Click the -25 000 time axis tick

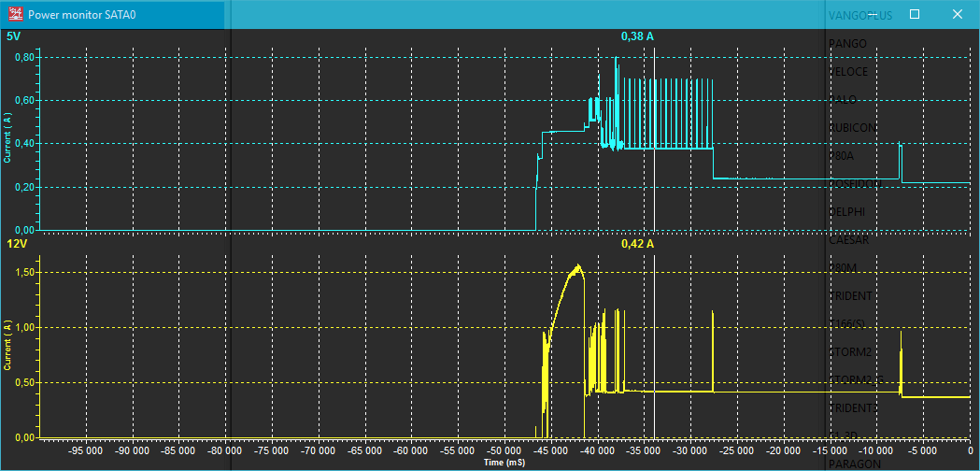coord(736,450)
